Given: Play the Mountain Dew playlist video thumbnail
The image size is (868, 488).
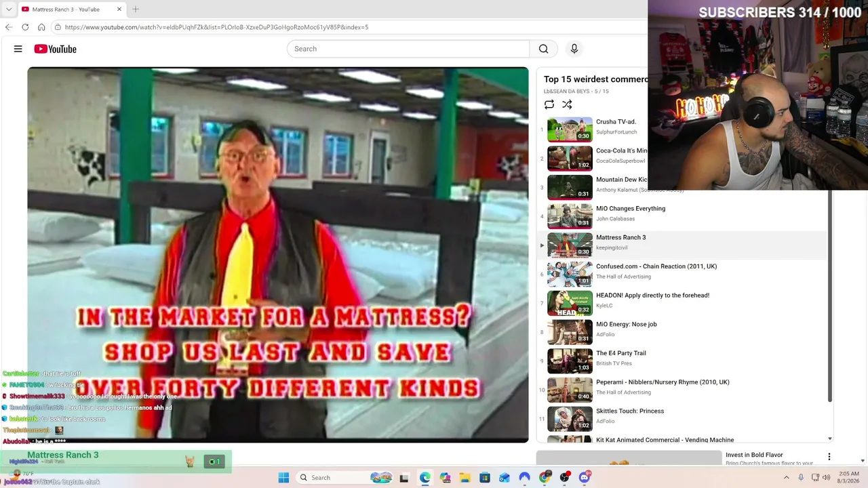Looking at the screenshot, I should [570, 188].
